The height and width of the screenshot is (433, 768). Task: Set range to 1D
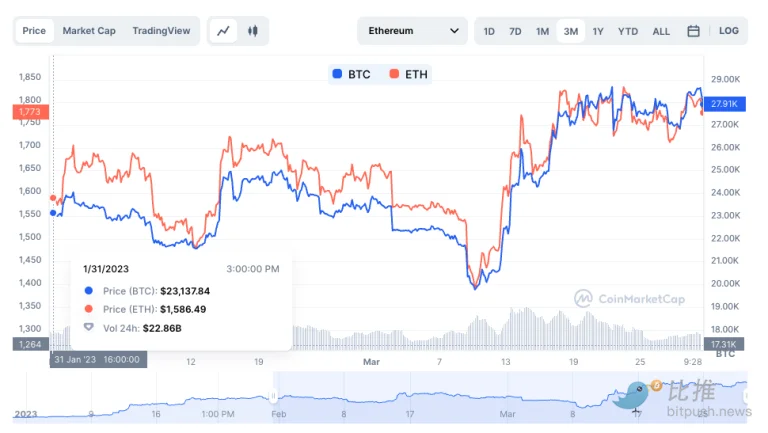point(489,31)
